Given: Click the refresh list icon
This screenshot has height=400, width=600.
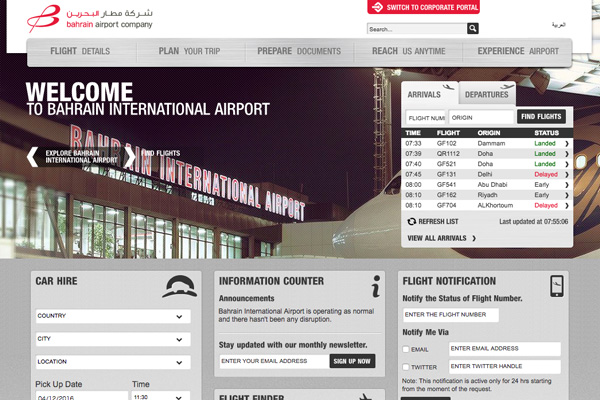Looking at the screenshot, I should (x=411, y=221).
